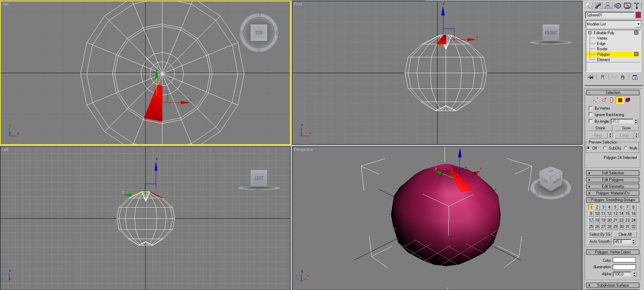Click Remove Modifier from stack icon
The width and height of the screenshot is (644, 290).
[x=623, y=77]
